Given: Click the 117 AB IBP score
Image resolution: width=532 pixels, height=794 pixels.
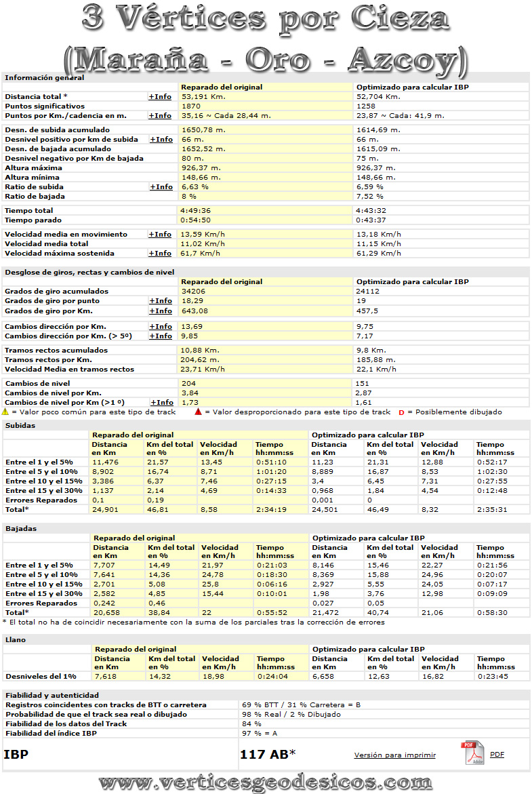Looking at the screenshot, I should tap(267, 754).
